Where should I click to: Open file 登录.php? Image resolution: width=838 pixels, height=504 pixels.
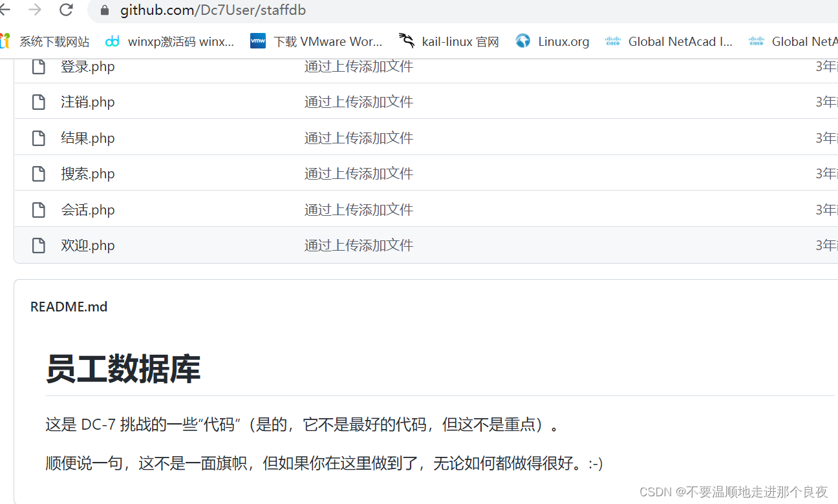tap(88, 67)
